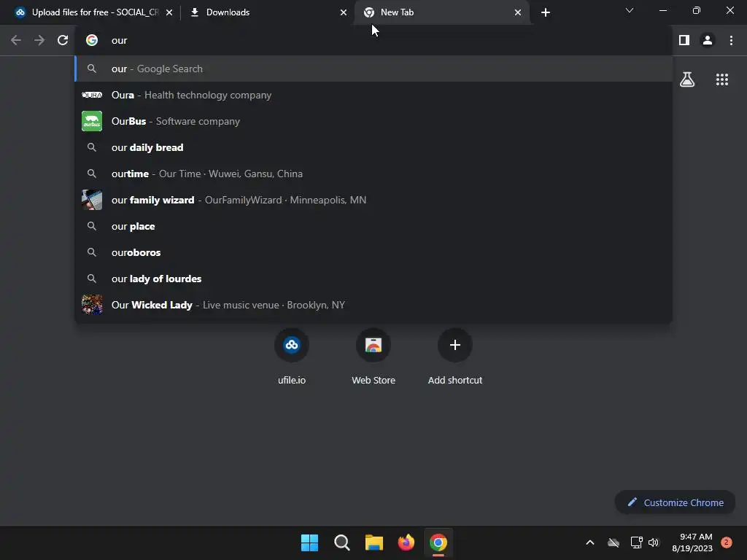The width and height of the screenshot is (747, 560).
Task: Open File Explorer from taskbar
Action: click(374, 542)
